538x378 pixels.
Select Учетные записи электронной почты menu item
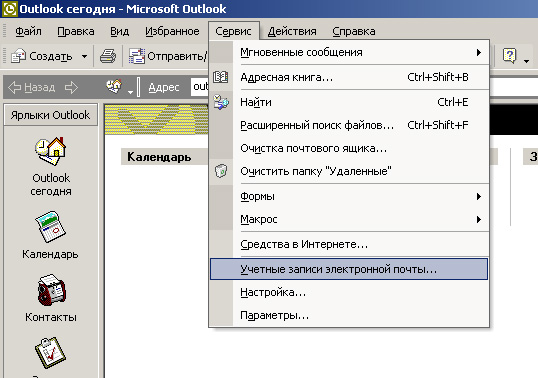[x=349, y=269]
